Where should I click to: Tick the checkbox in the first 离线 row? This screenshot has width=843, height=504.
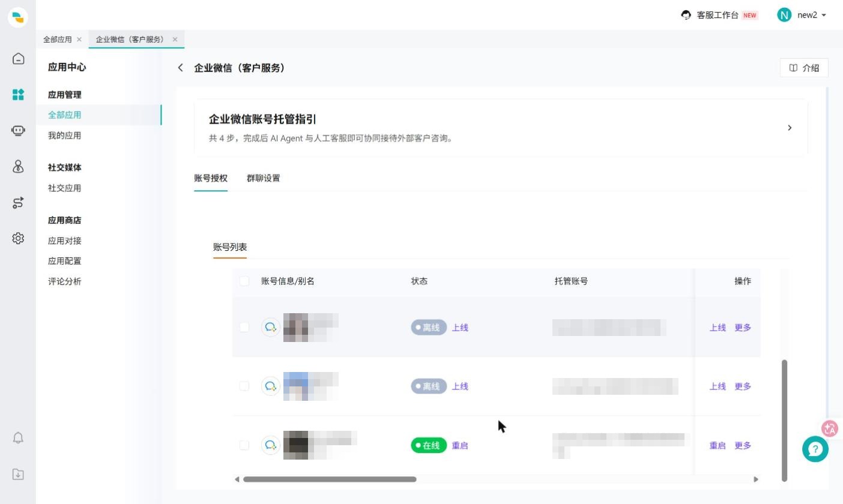[x=244, y=328]
